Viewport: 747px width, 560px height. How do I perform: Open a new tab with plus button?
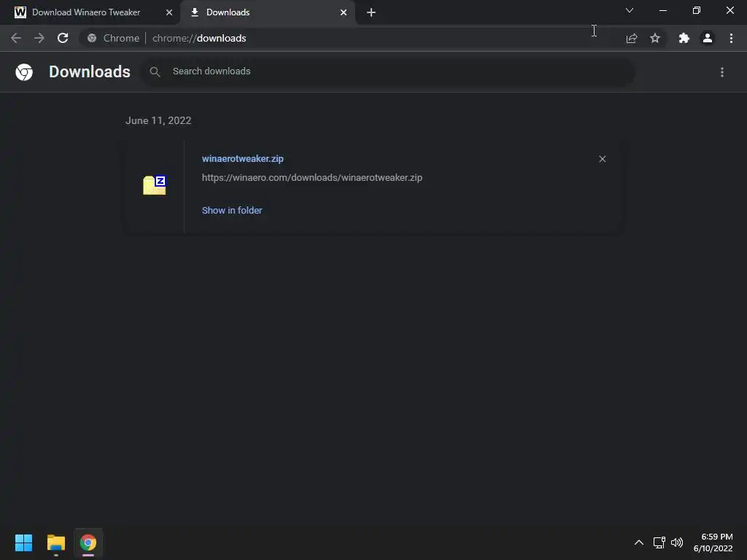pos(371,12)
